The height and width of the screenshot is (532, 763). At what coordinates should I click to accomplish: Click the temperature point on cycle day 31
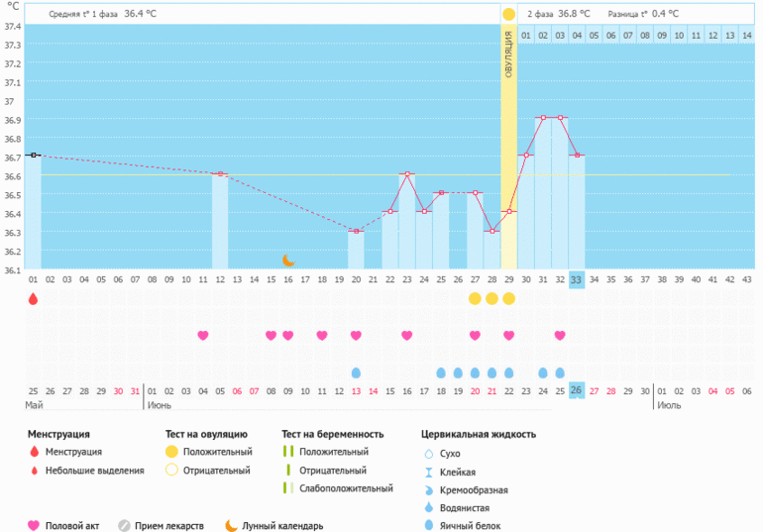[543, 118]
